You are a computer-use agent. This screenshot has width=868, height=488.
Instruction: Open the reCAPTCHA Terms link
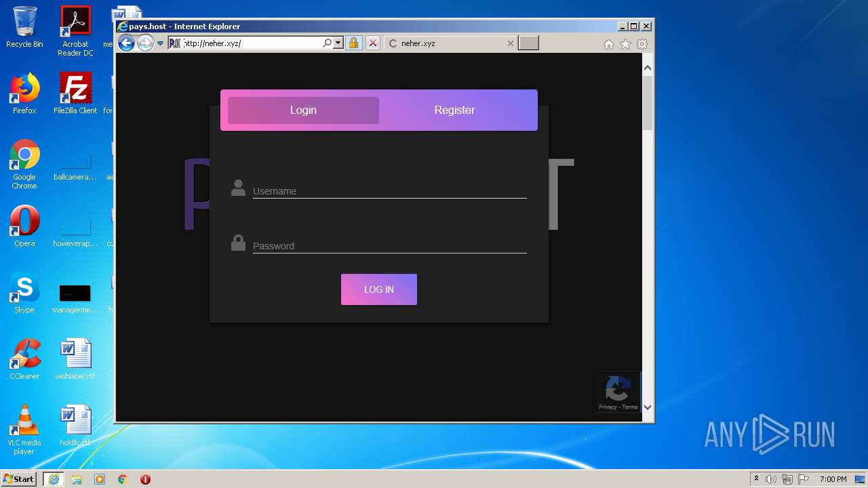point(630,407)
